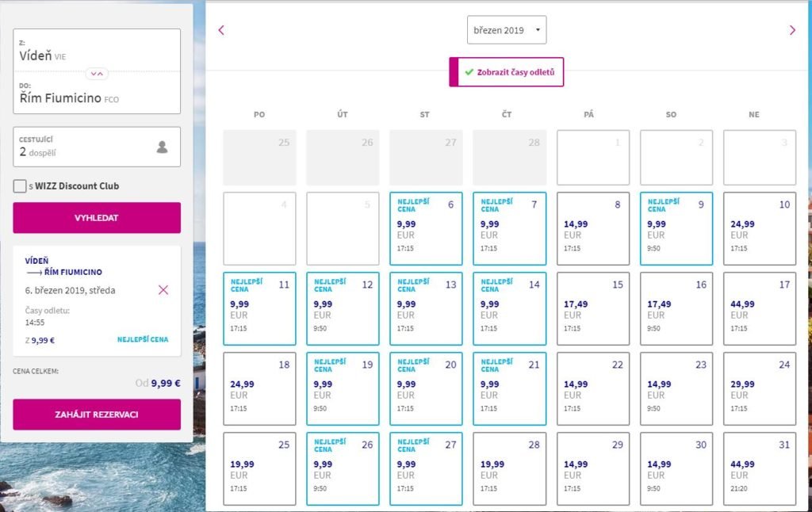Screen dimensions: 812x512
Task: Remove the selected Vídeň–Řím flight
Action: tap(163, 290)
